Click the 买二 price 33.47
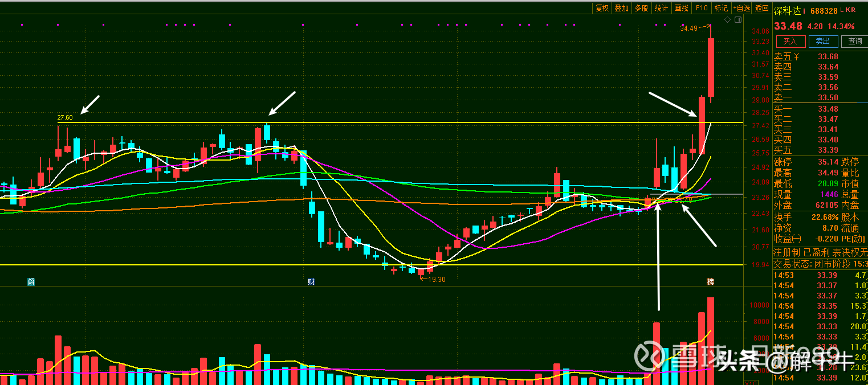Viewport: 868px width, 385px height. pos(828,119)
